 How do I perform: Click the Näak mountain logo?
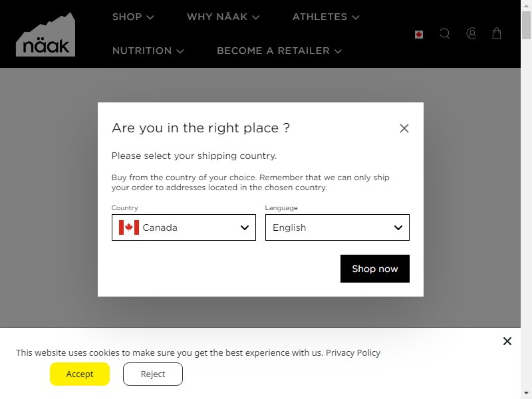(45, 35)
